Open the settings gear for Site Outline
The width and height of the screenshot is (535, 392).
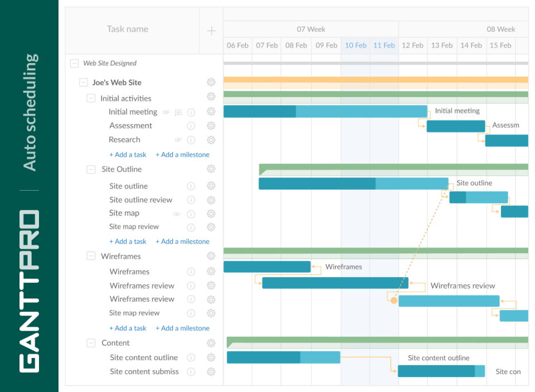point(211,169)
